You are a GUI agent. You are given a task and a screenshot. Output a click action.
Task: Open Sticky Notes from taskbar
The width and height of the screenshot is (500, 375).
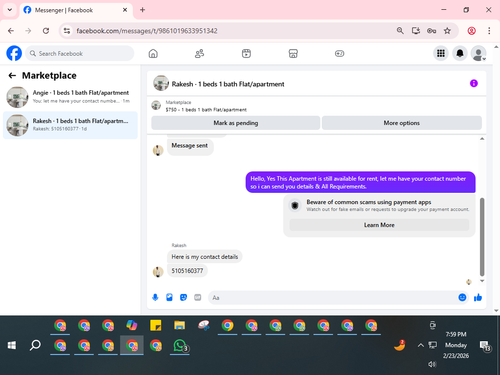tap(156, 325)
